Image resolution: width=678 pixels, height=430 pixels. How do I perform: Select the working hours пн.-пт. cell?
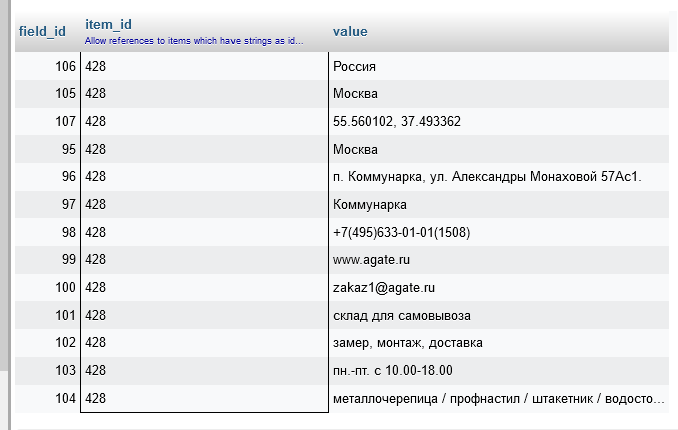tap(392, 371)
